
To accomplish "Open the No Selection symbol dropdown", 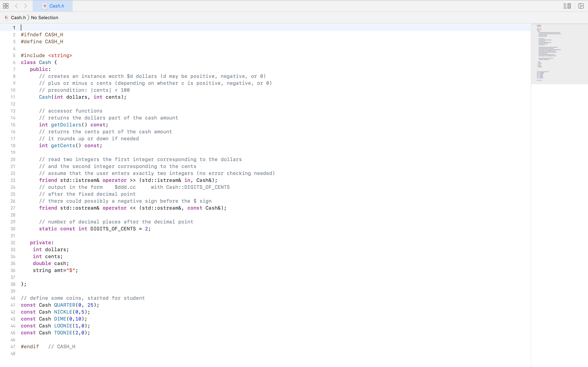I will point(45,18).
